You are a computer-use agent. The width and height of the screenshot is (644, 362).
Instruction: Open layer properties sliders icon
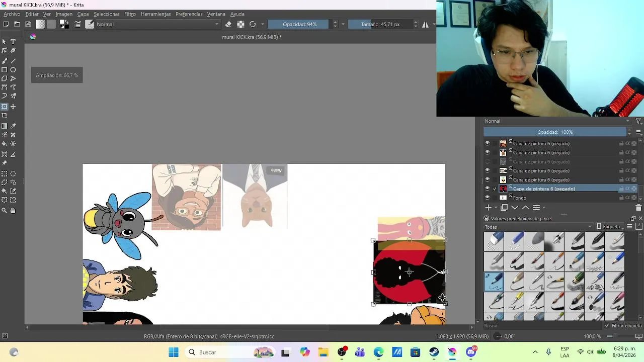click(x=536, y=207)
